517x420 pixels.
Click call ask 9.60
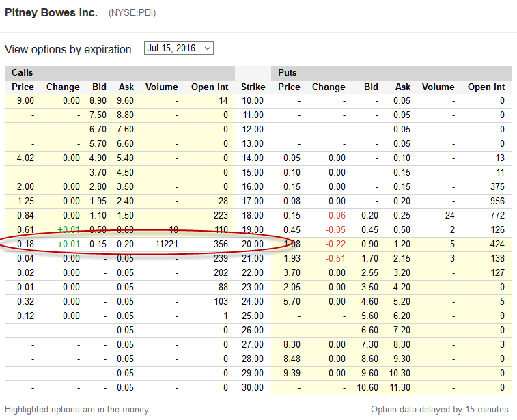click(x=125, y=100)
